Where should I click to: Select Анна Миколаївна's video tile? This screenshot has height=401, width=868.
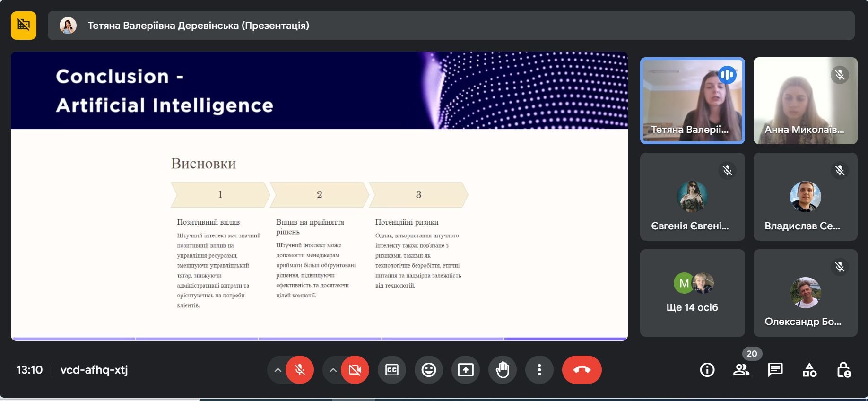pyautogui.click(x=805, y=101)
